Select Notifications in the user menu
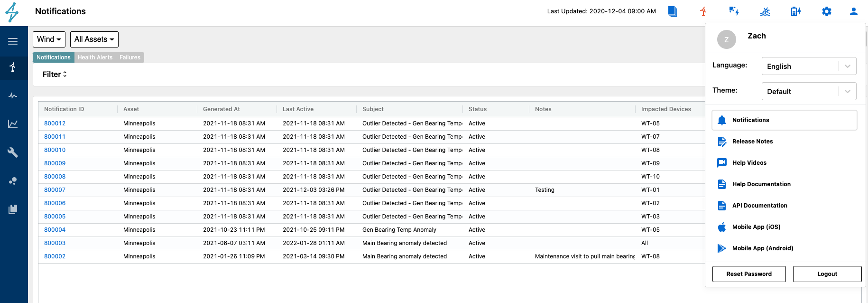 click(x=785, y=120)
